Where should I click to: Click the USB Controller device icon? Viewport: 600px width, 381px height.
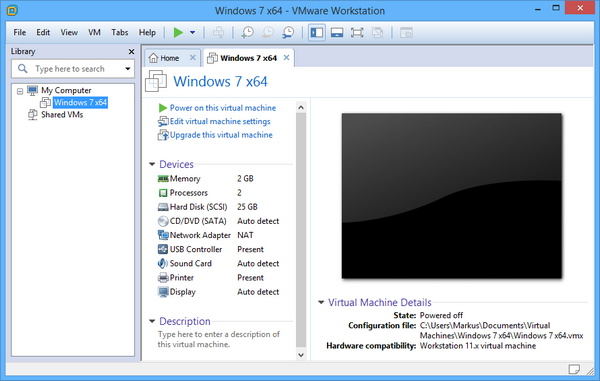coord(163,249)
